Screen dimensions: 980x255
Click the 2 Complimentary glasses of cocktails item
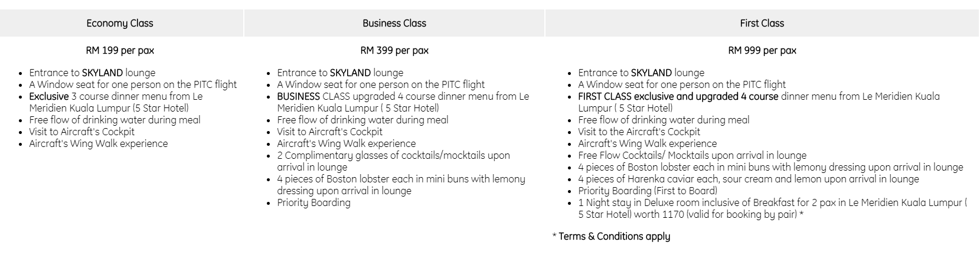click(393, 155)
